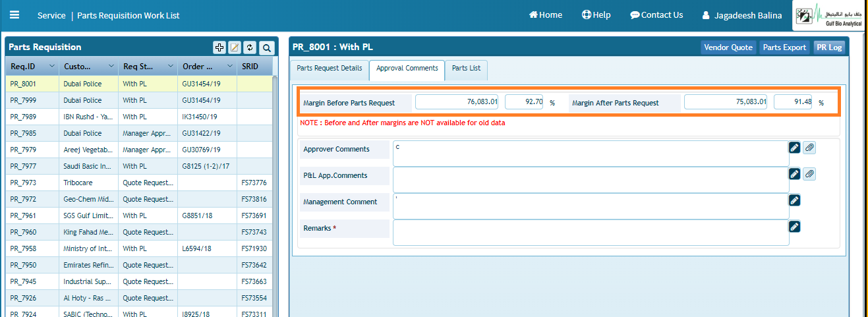Click the Gulf Bio Analytical logo
Image resolution: width=868 pixels, height=317 pixels.
[830, 15]
